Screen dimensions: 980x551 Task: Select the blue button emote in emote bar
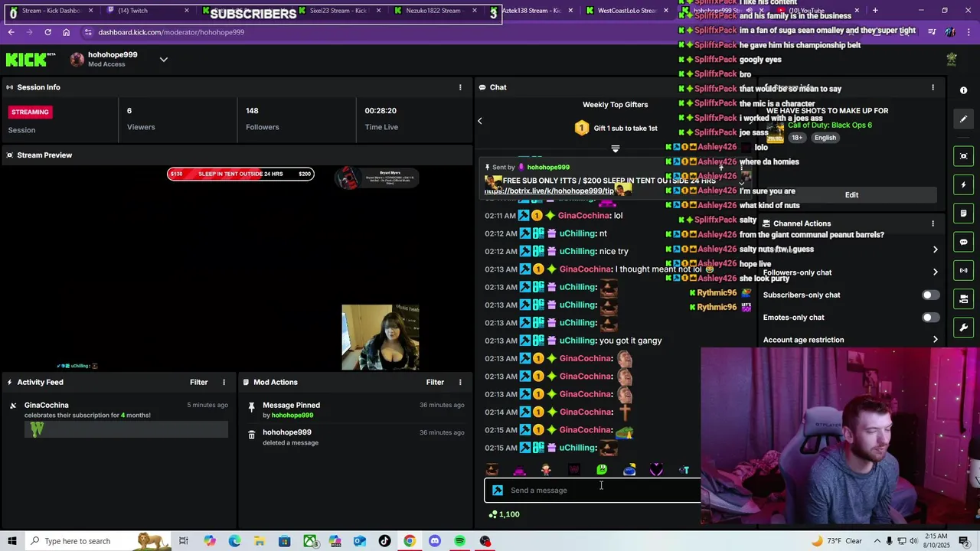[x=629, y=470]
